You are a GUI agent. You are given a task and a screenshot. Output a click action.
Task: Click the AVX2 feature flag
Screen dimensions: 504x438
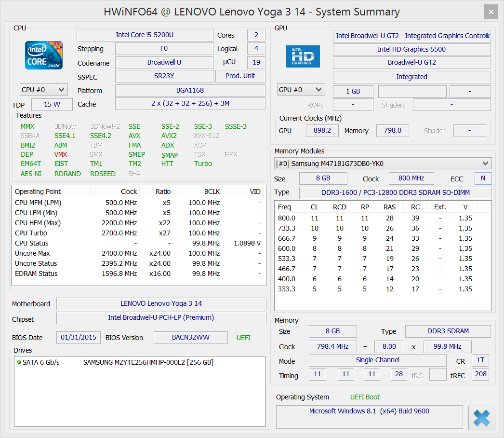coord(169,136)
